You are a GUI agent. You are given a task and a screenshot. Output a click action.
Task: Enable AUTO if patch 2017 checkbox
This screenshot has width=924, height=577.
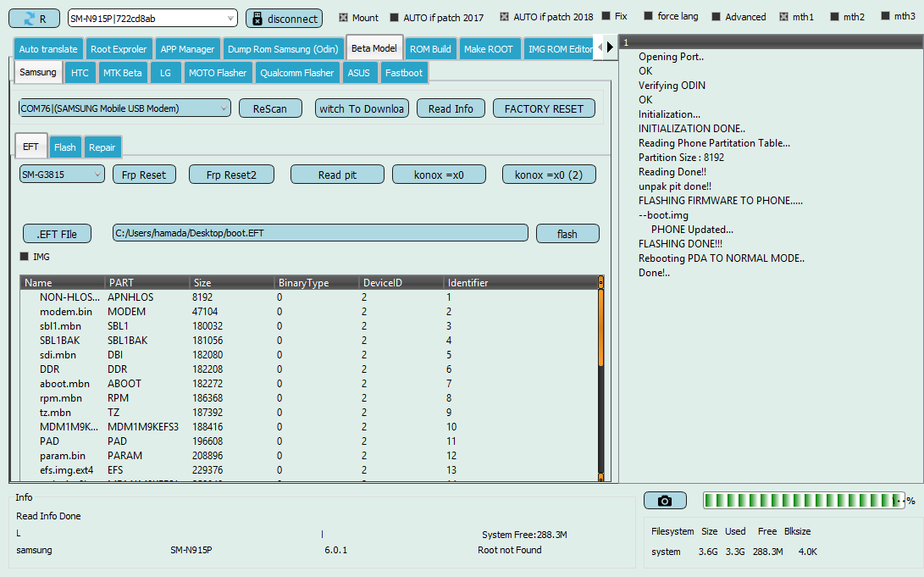pyautogui.click(x=394, y=18)
